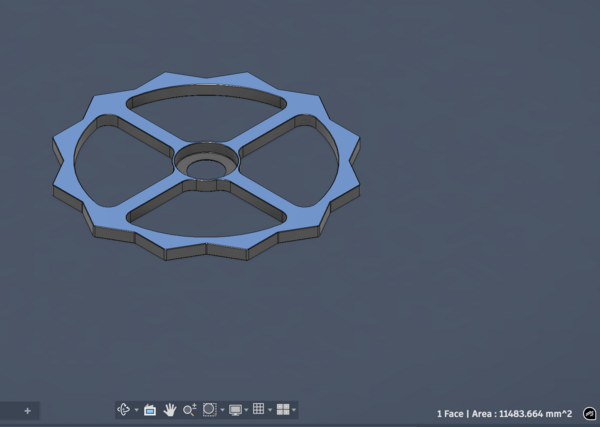Click empty canvas to deselect face
The image size is (600, 427).
pos(450,300)
